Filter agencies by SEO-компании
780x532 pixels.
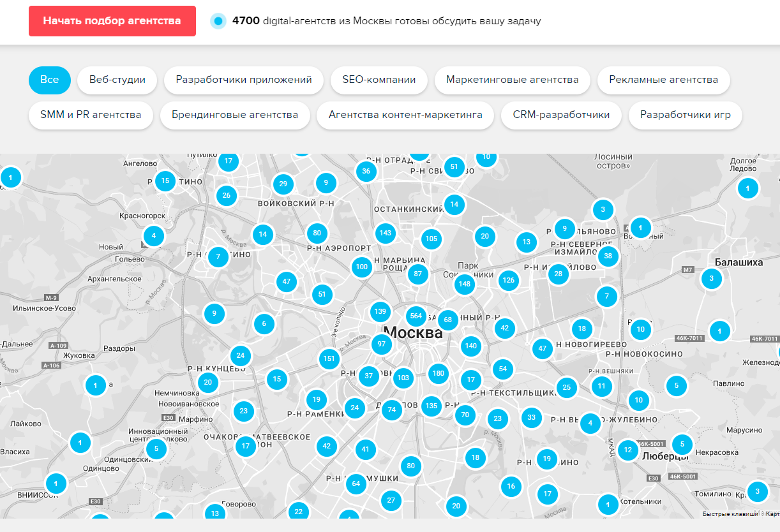[x=379, y=80]
